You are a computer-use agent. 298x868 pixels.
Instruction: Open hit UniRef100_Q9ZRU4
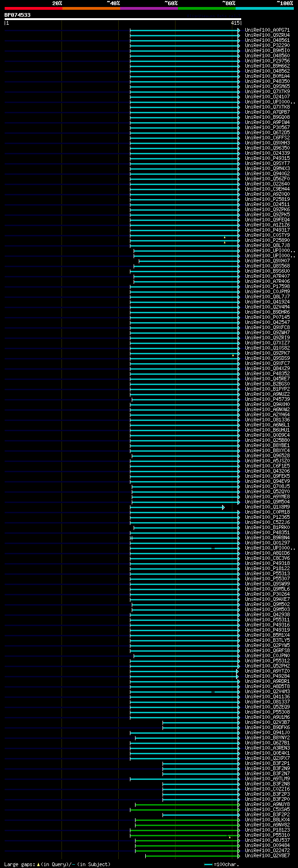[267, 35]
